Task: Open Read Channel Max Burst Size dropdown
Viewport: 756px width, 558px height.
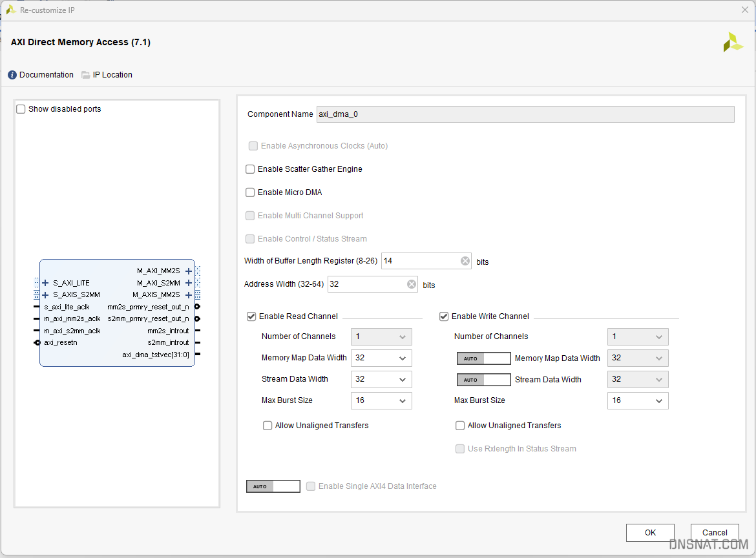Action: pos(381,400)
